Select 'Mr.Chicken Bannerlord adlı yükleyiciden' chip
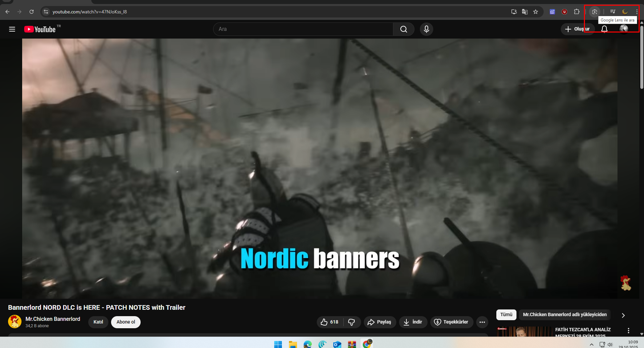 [x=565, y=314]
